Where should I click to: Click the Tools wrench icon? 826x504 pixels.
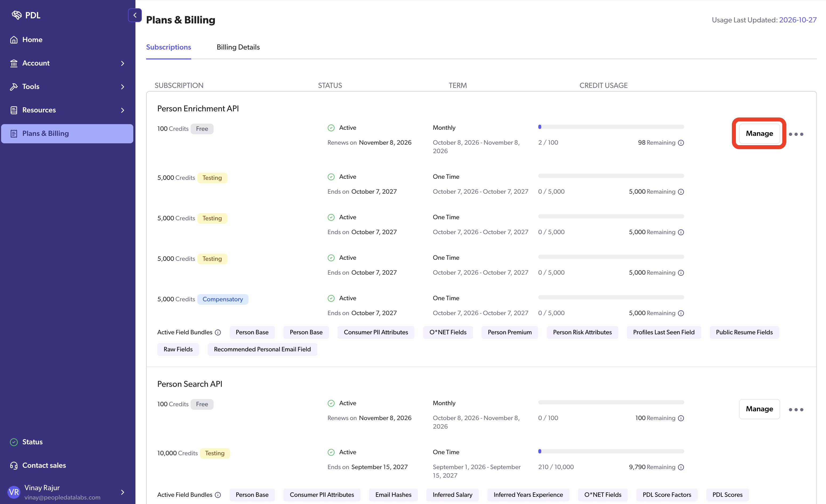tap(14, 87)
